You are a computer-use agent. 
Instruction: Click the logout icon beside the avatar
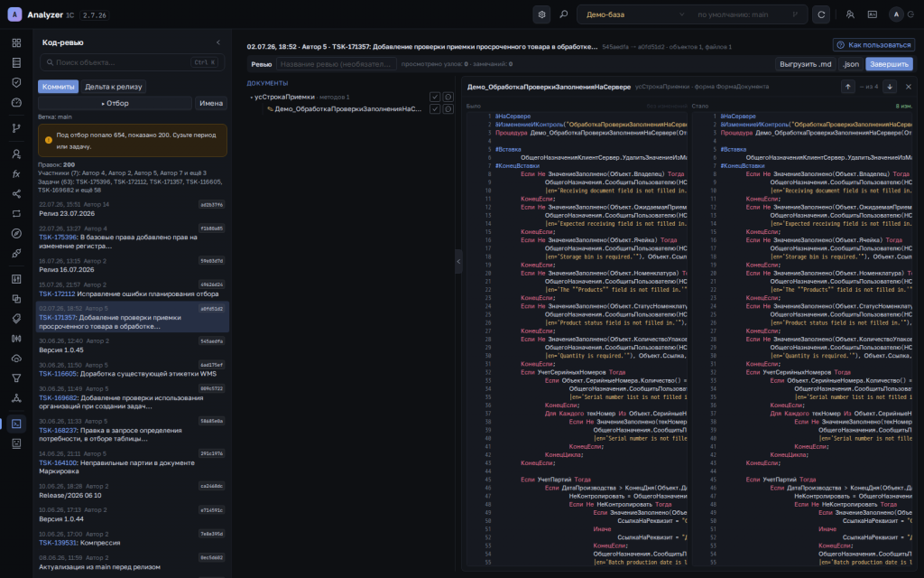911,14
